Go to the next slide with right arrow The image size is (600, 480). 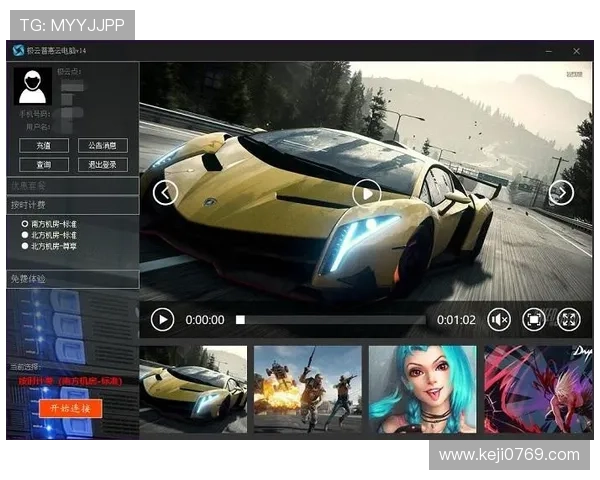pyautogui.click(x=561, y=192)
